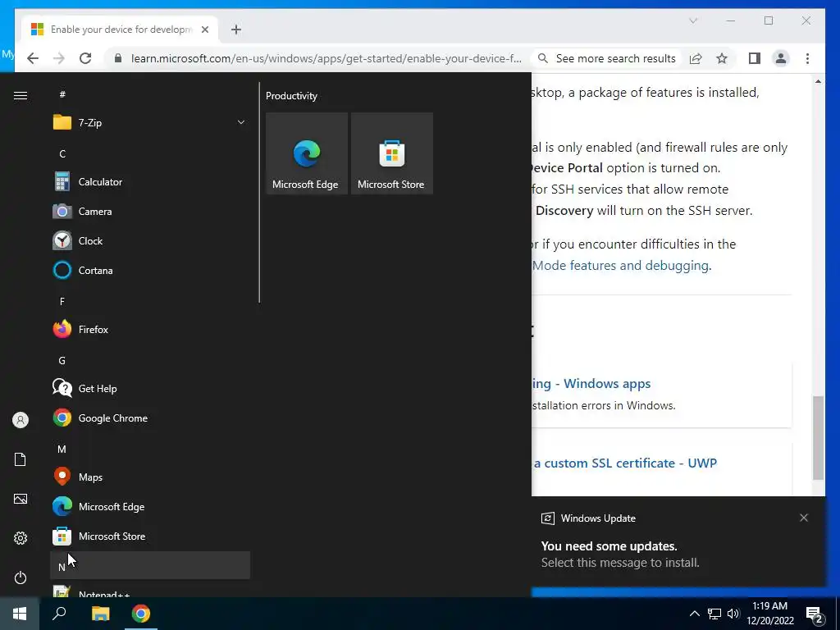Viewport: 840px width, 630px height.
Task: Jump to letter G section header
Action: pyautogui.click(x=150, y=361)
